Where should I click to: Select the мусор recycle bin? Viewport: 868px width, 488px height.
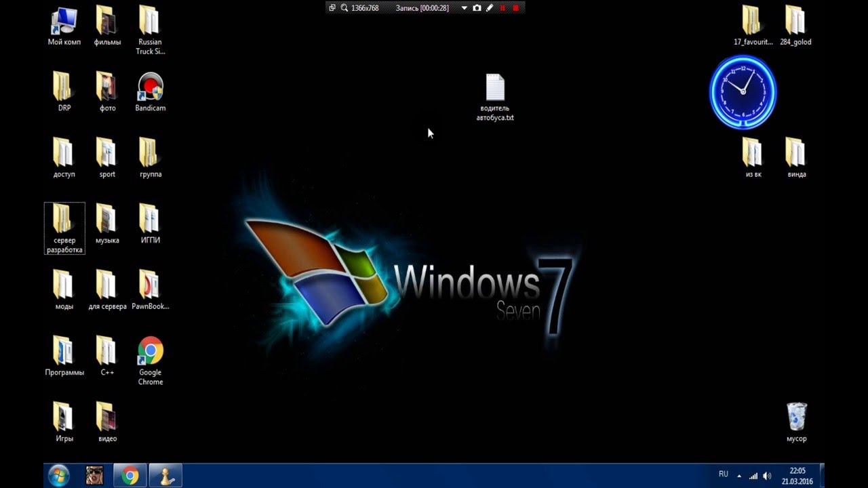[x=796, y=422]
